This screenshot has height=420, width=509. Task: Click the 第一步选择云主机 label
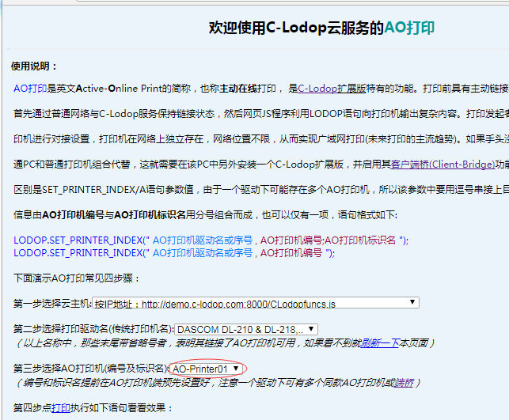tap(51, 303)
